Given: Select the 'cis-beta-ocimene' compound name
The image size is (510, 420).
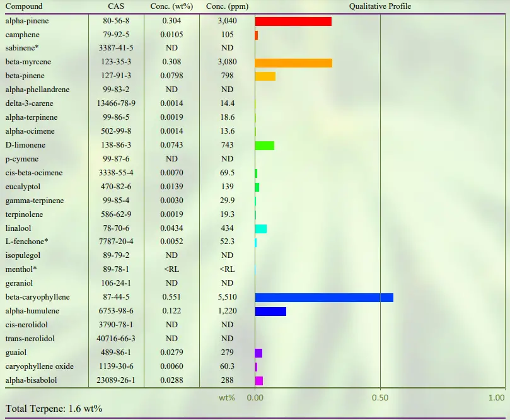Looking at the screenshot, I should (x=34, y=173).
